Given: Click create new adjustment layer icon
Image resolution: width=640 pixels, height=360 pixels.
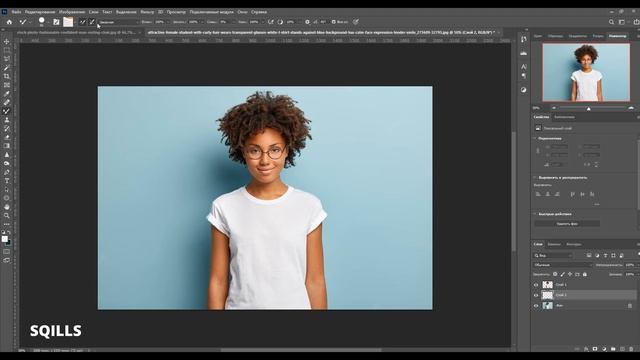Looking at the screenshot, I should (604, 349).
